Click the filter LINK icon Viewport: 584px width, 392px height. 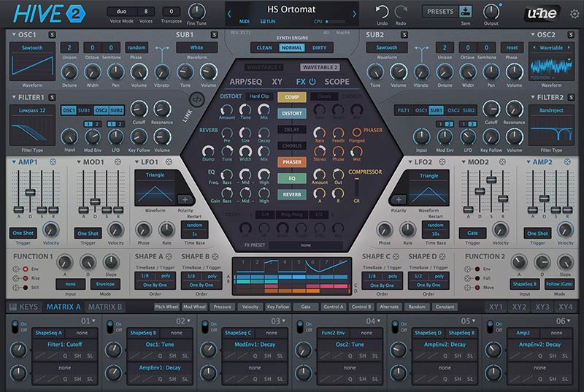(196, 99)
